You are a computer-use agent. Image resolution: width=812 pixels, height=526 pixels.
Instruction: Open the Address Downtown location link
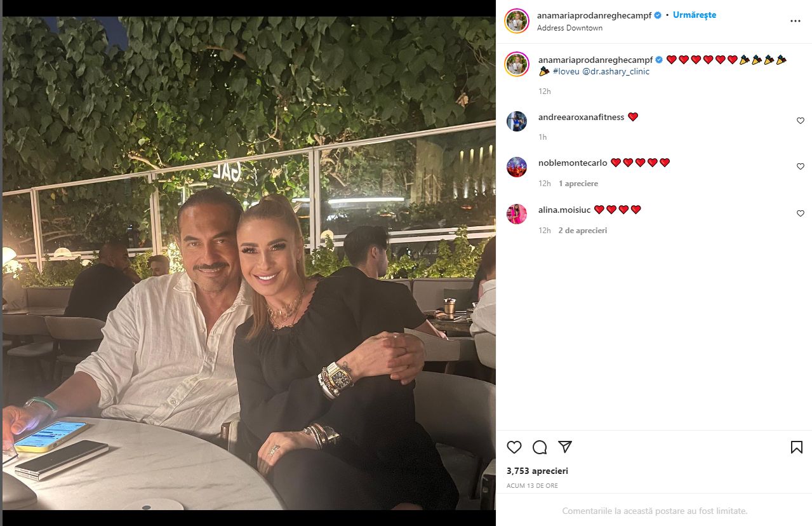click(x=569, y=28)
